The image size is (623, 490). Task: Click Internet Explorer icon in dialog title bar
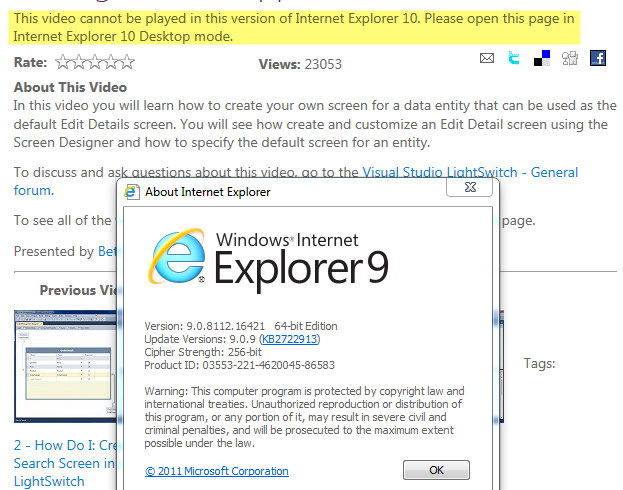[x=132, y=192]
